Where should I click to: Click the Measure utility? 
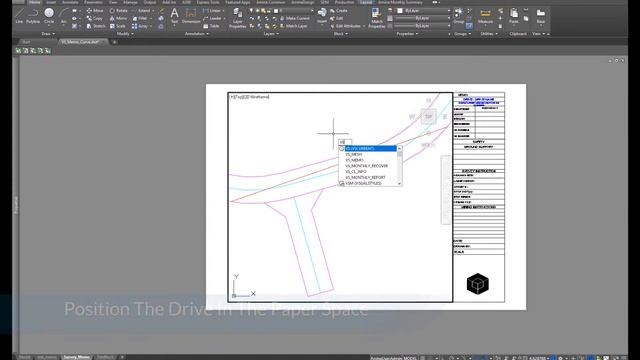tap(485, 16)
